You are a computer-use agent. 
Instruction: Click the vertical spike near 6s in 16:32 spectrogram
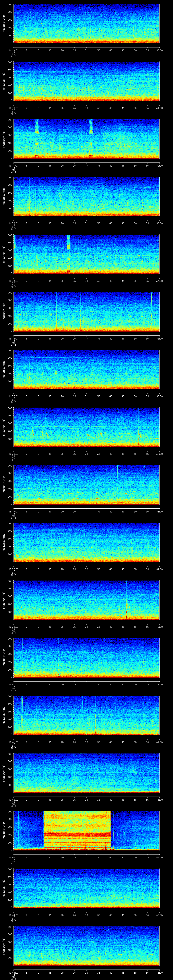tap(29, 196)
